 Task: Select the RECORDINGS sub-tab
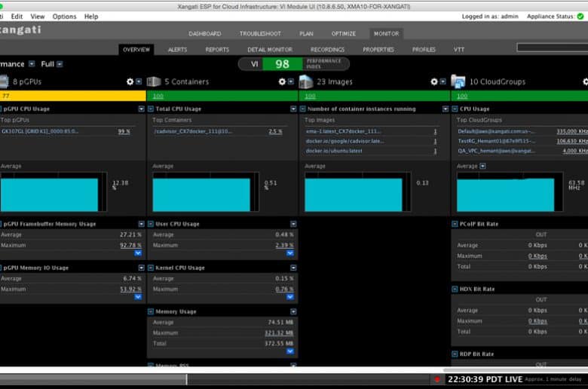tap(327, 50)
